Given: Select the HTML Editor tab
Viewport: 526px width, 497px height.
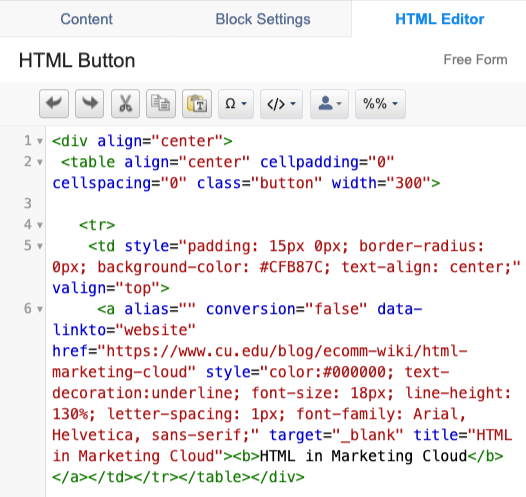Looking at the screenshot, I should point(439,19).
